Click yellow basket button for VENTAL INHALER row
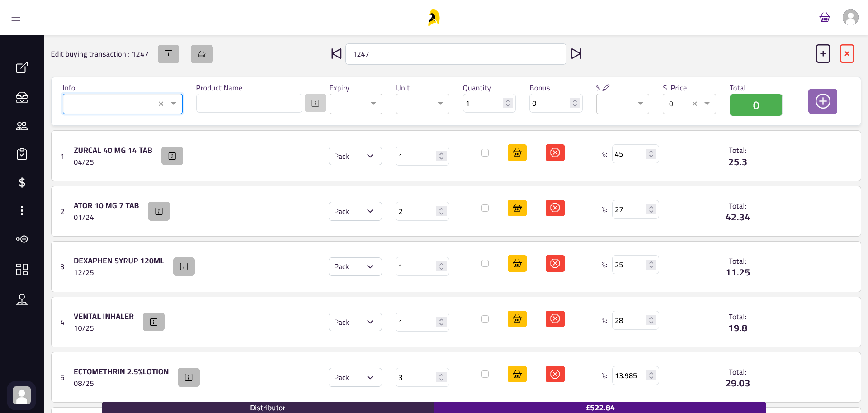The height and width of the screenshot is (413, 868). click(x=517, y=319)
